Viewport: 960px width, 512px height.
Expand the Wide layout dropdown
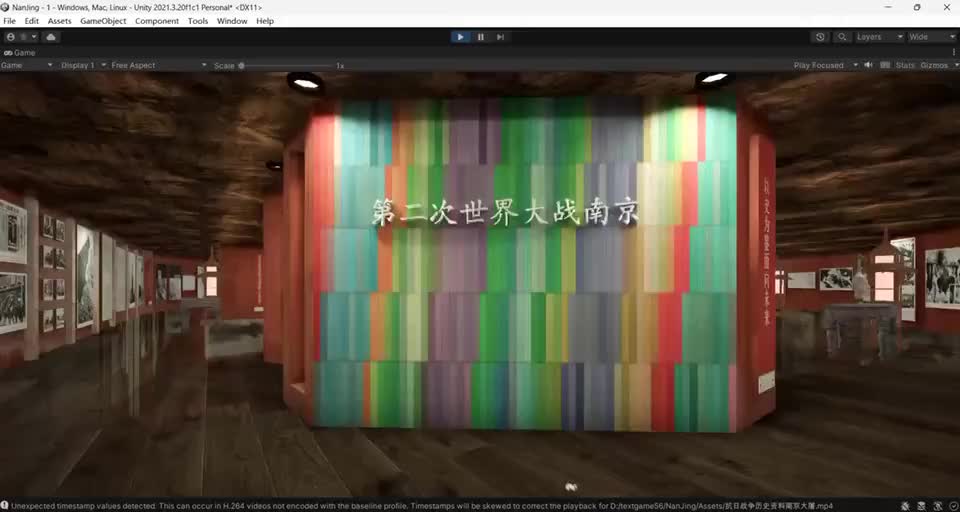pos(931,37)
